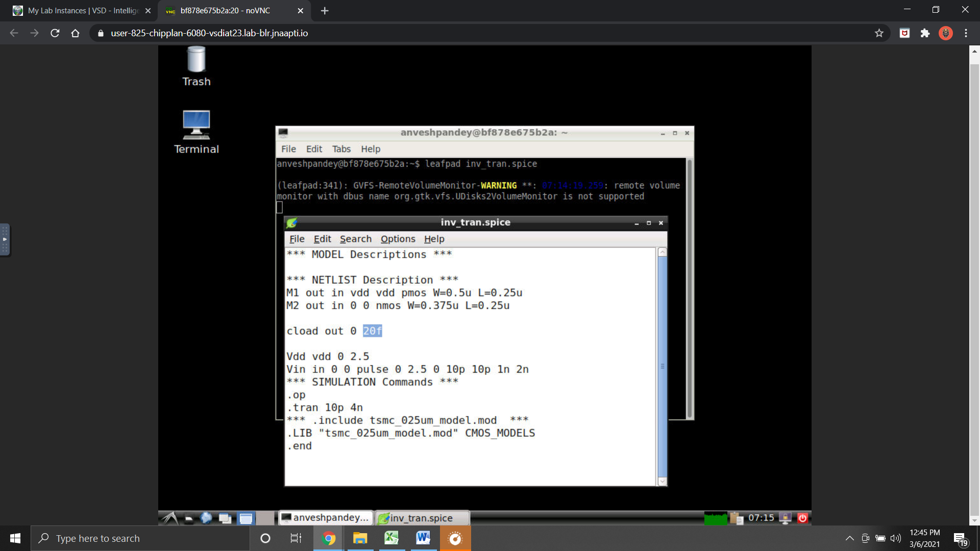Show hidden icons in the Windows system tray

[x=849, y=538]
